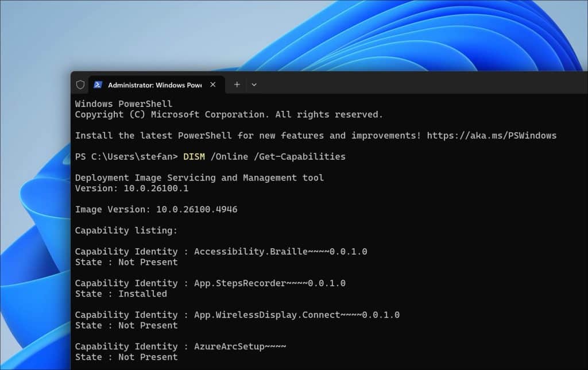Click the "State : Installed" line
588x370 pixels.
[121, 294]
